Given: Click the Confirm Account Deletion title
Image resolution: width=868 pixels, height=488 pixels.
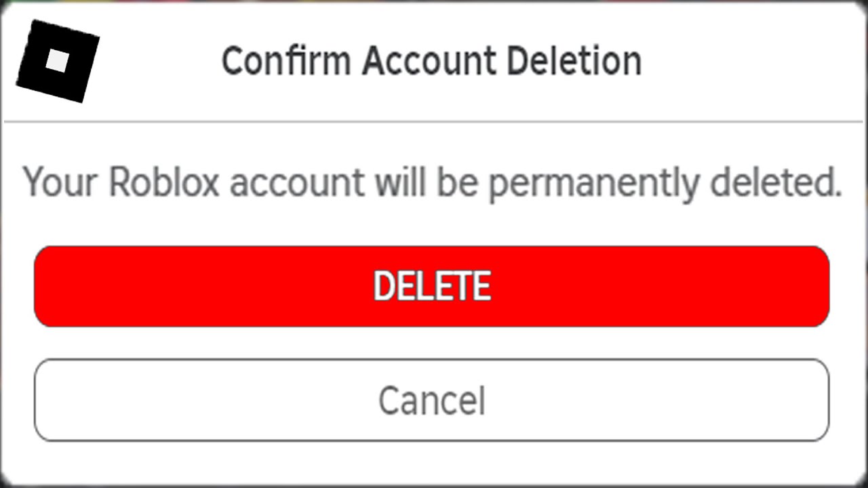Looking at the screenshot, I should click(431, 60).
